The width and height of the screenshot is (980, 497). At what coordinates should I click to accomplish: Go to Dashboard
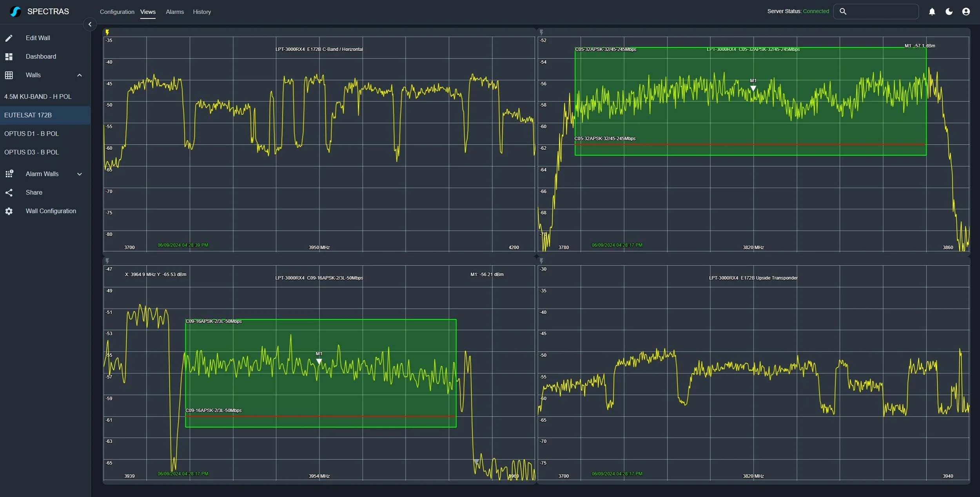(x=41, y=56)
